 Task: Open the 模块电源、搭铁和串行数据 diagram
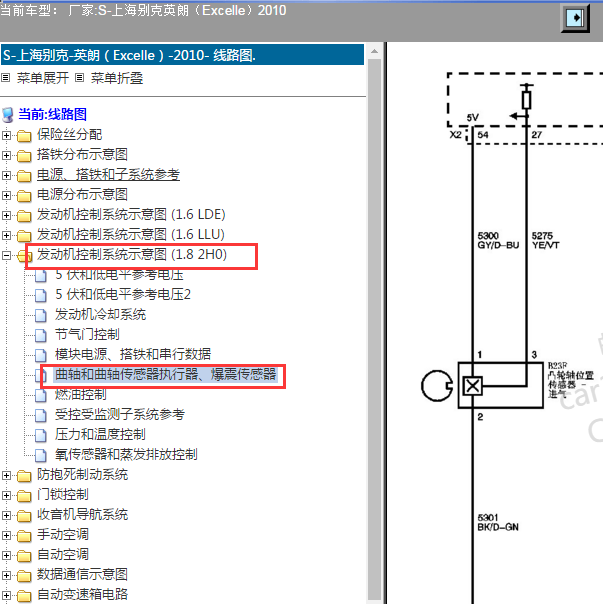pos(133,355)
